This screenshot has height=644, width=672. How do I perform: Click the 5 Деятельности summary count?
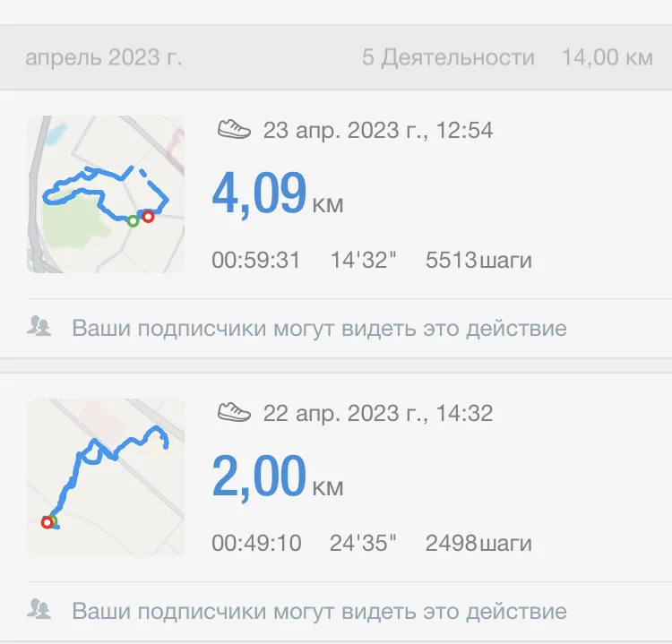coord(448,58)
